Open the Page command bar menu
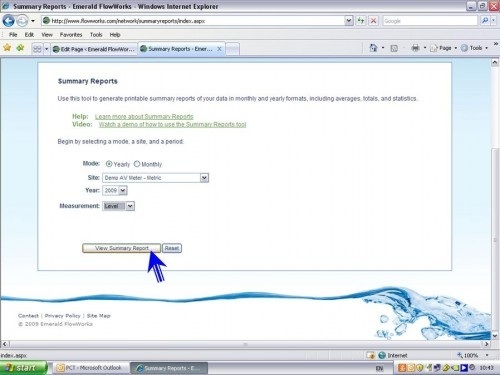Screen dimensions: 500x375 [443, 48]
